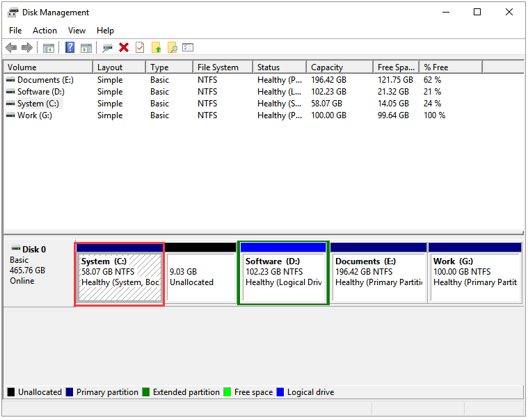Select Software (D:) in the volume list
The width and height of the screenshot is (528, 420).
pyautogui.click(x=41, y=92)
